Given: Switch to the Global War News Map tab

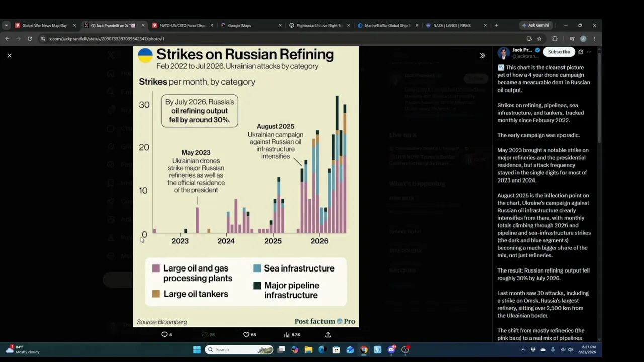Looking at the screenshot, I should [x=45, y=25].
